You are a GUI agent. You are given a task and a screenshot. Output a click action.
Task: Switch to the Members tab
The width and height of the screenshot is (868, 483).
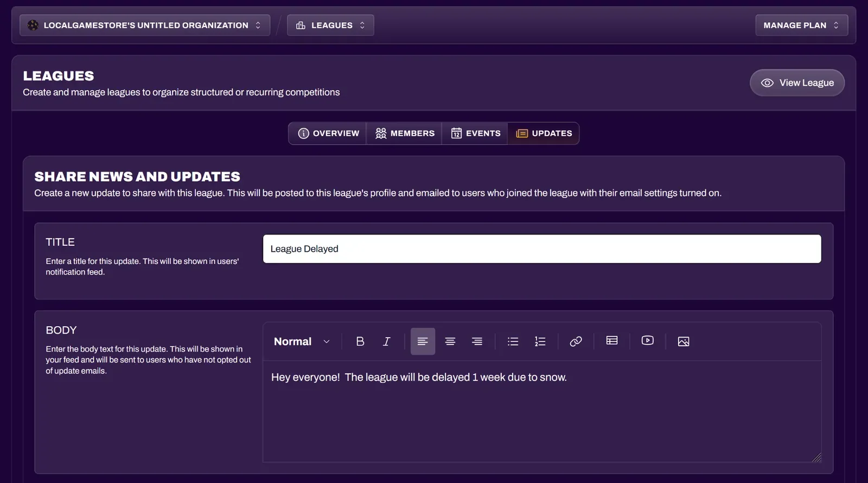tap(405, 134)
